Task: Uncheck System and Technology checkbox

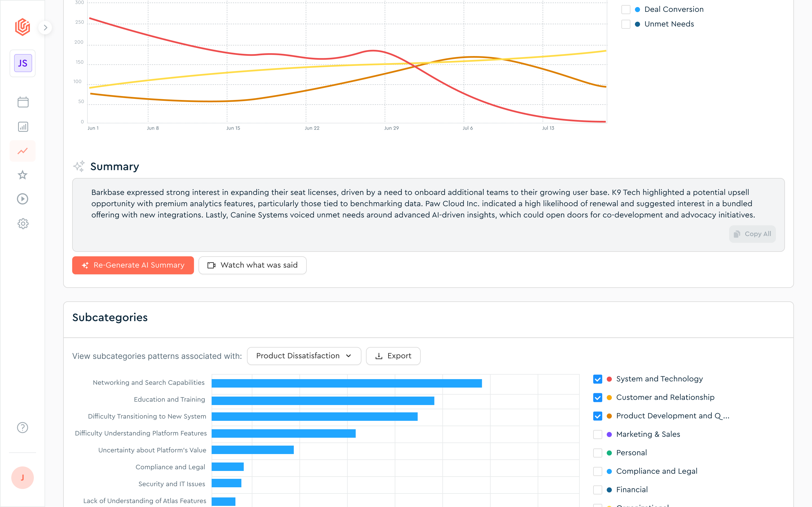Action: (x=598, y=379)
